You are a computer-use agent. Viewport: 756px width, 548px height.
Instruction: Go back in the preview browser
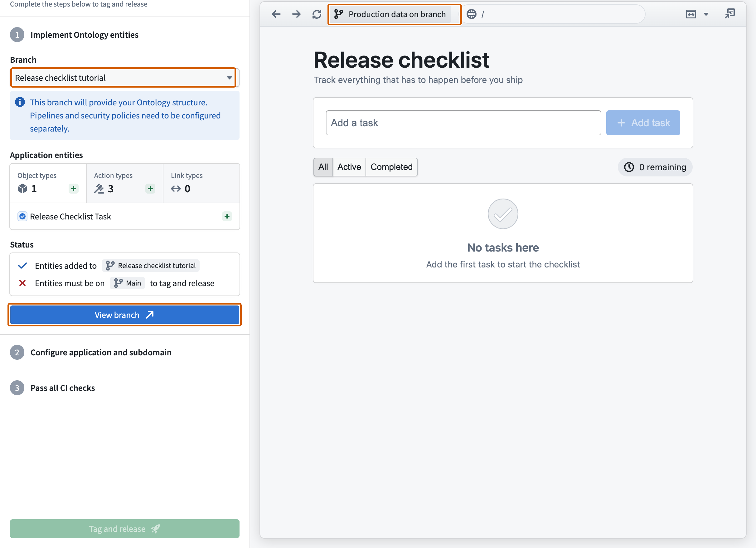point(276,14)
